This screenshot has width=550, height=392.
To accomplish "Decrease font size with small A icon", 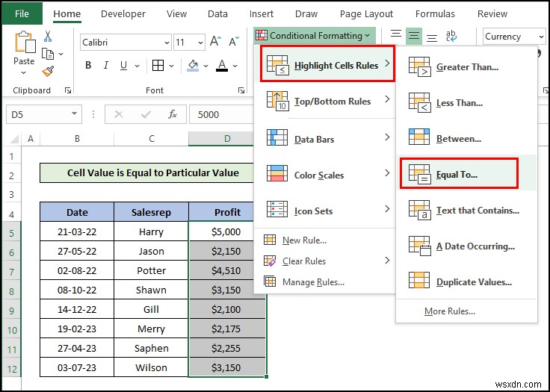I will coord(234,41).
